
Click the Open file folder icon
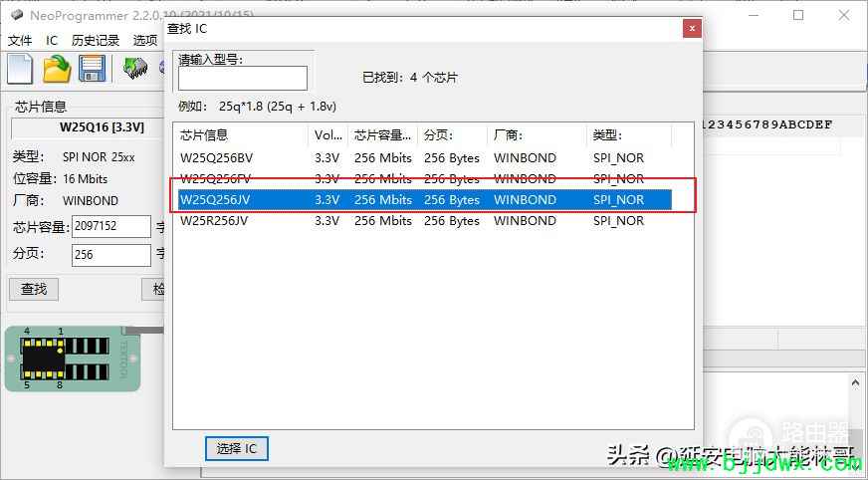click(58, 69)
